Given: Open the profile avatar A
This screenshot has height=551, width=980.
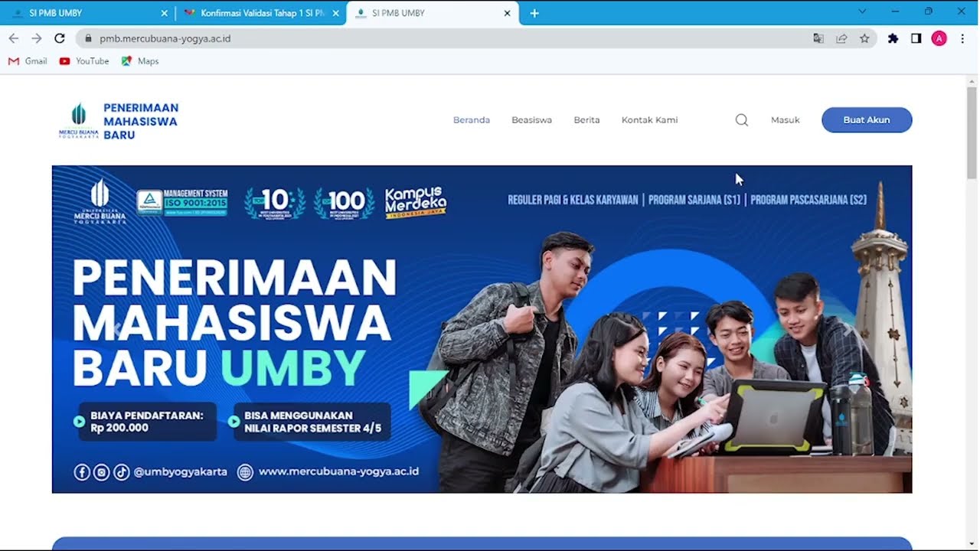Looking at the screenshot, I should tap(939, 38).
